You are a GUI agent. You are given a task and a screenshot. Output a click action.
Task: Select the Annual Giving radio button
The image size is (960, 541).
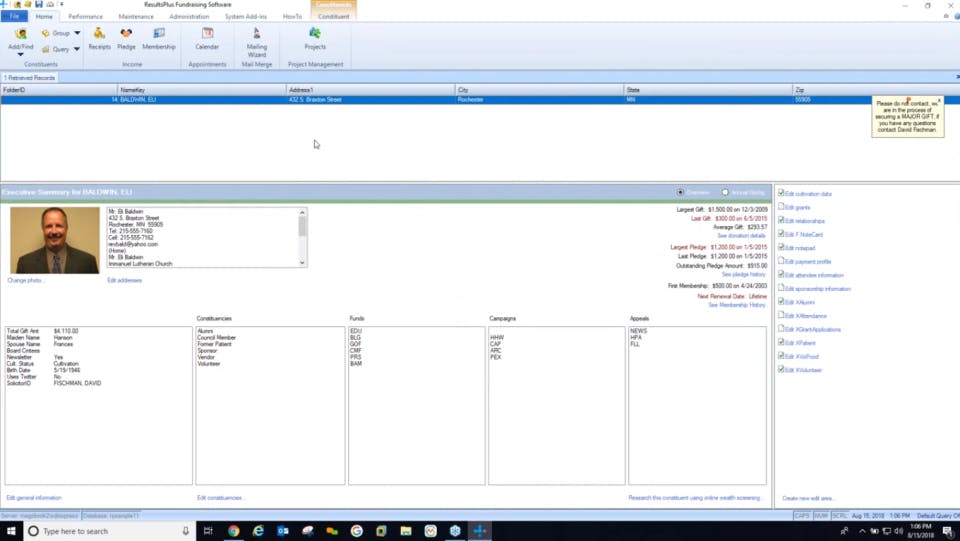(725, 192)
